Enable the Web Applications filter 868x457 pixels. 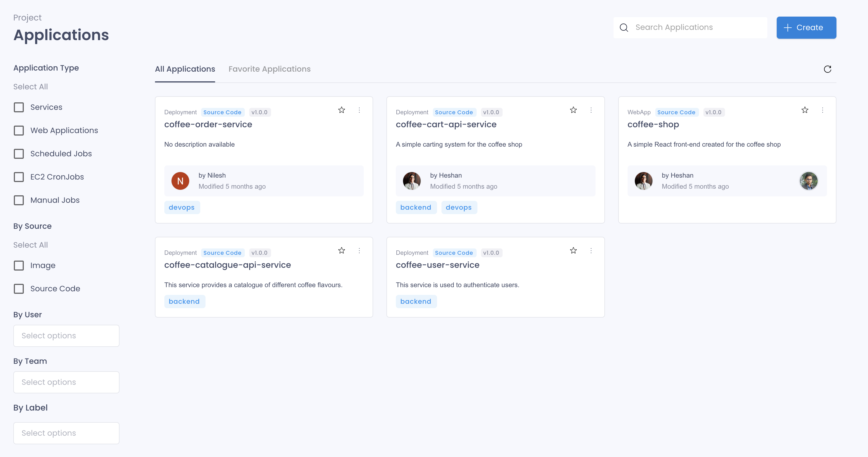[x=19, y=130]
